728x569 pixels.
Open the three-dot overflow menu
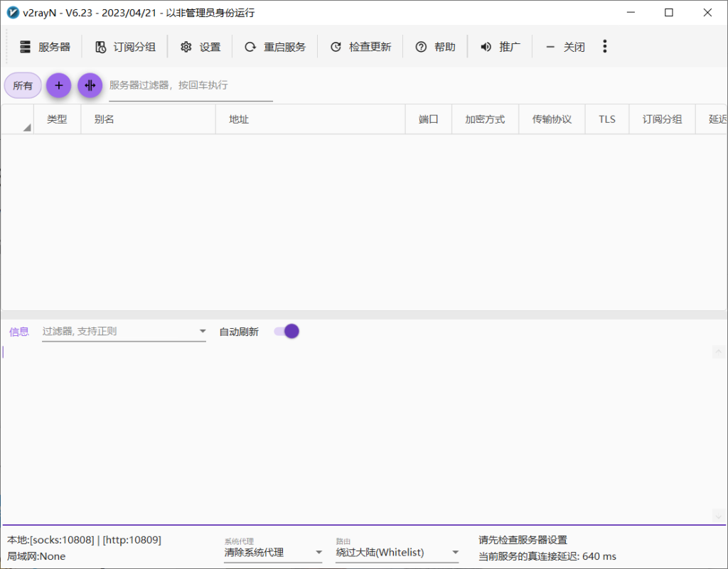tap(604, 46)
